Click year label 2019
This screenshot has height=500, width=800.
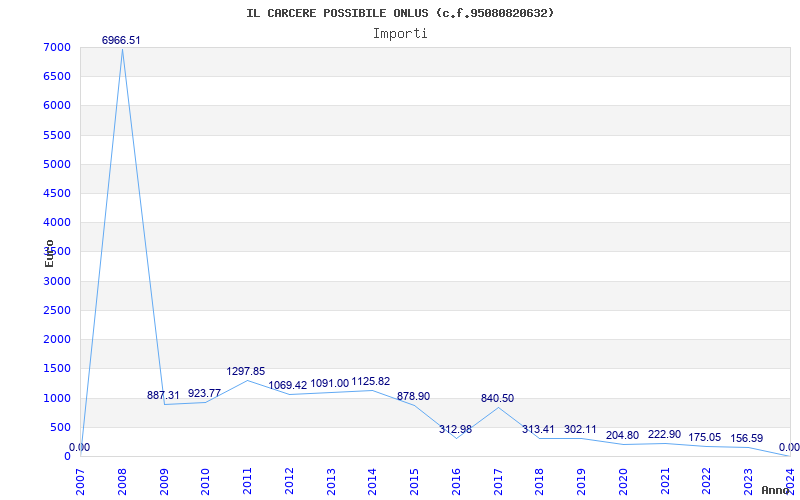tap(581, 482)
